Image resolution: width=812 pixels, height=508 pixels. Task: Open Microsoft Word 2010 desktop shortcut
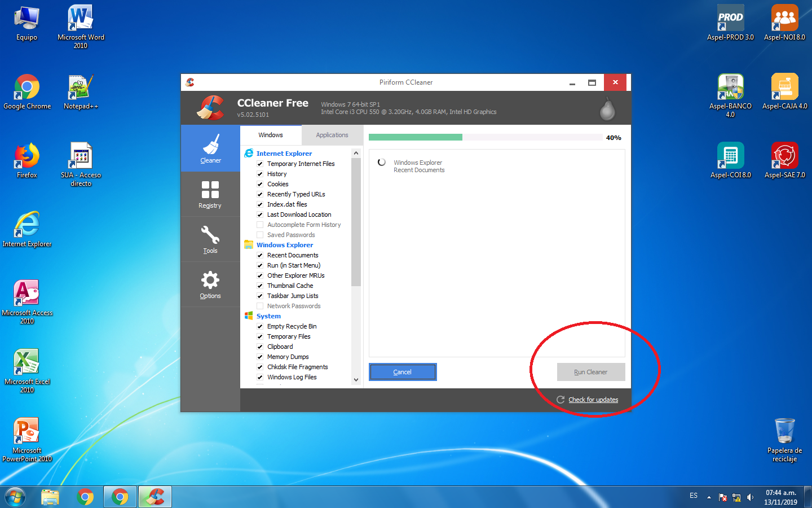(x=81, y=27)
